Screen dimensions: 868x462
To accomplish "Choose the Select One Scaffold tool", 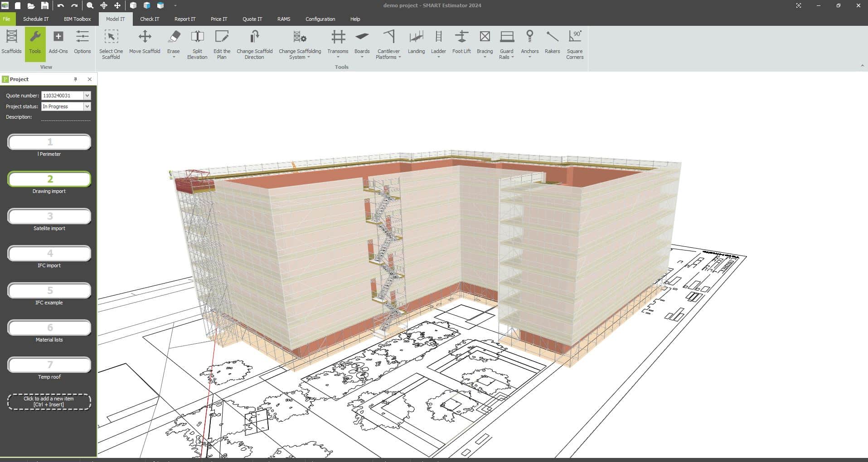I will (x=111, y=44).
